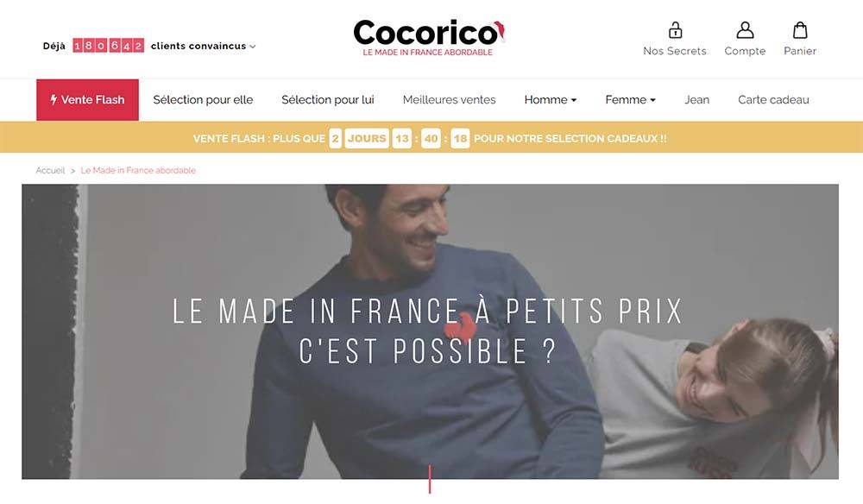Open the Compte user icon

point(745,29)
